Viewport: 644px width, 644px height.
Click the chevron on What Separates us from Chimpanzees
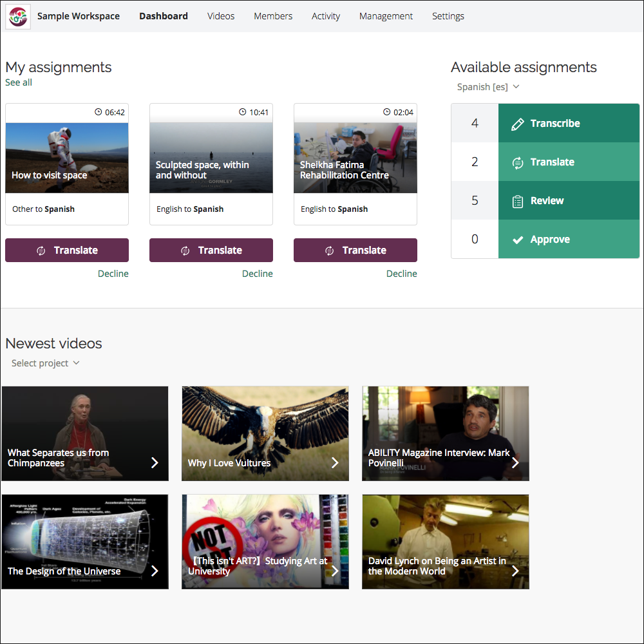154,462
